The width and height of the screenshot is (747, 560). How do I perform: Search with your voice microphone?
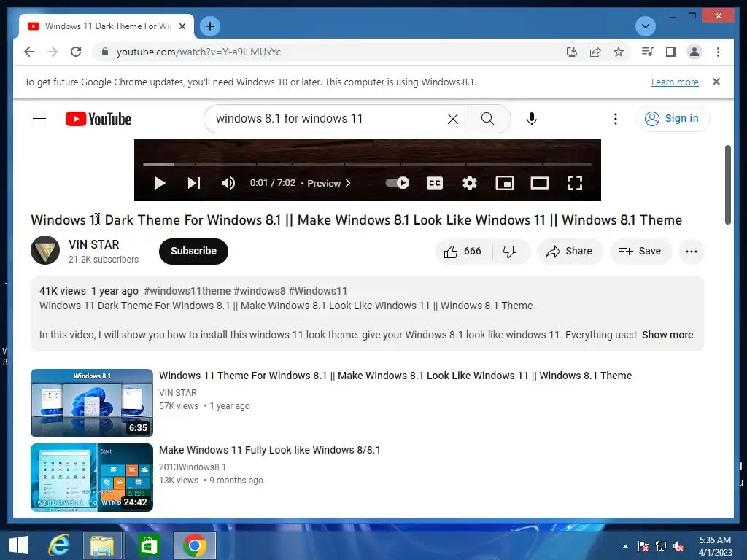tap(532, 119)
